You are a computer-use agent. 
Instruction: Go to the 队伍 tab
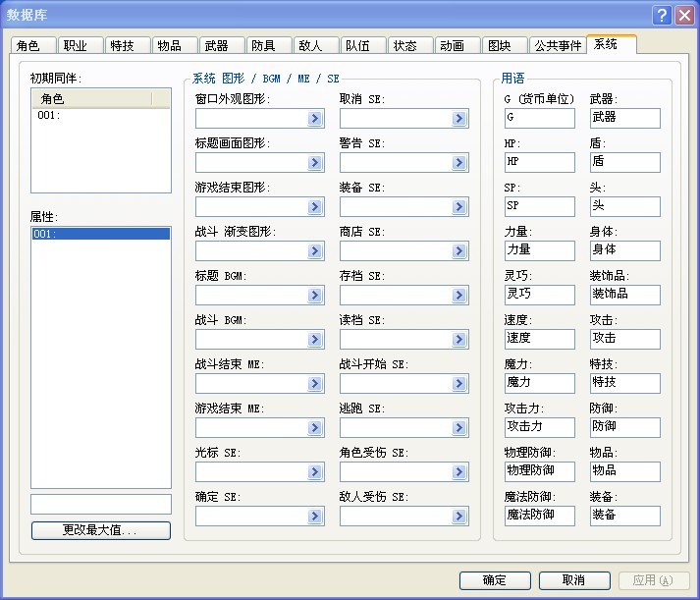click(363, 45)
